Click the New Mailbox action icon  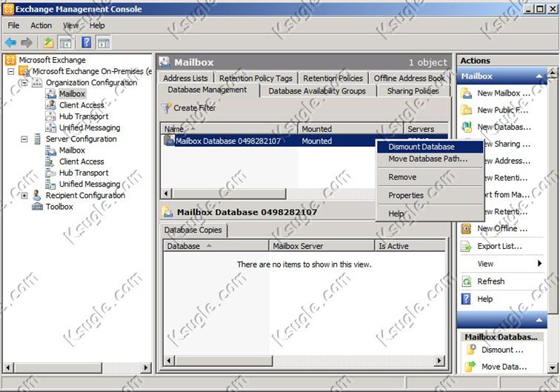tap(467, 93)
